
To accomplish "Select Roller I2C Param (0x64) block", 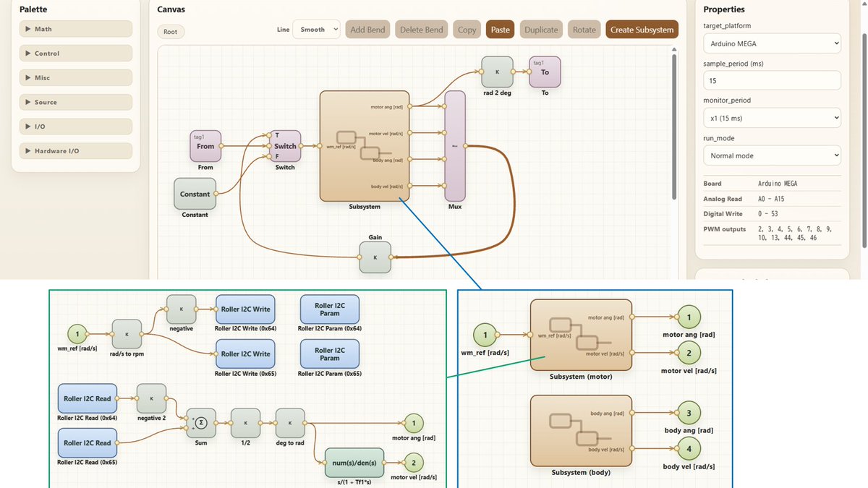I will (329, 309).
